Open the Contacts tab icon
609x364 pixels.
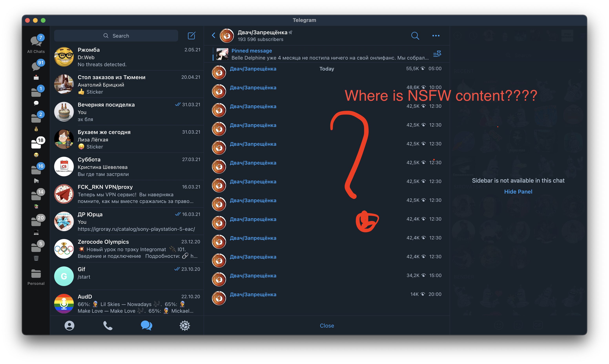click(69, 325)
